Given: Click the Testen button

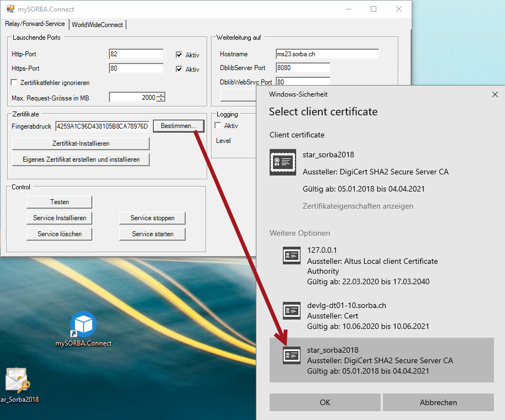Looking at the screenshot, I should coord(59,202).
